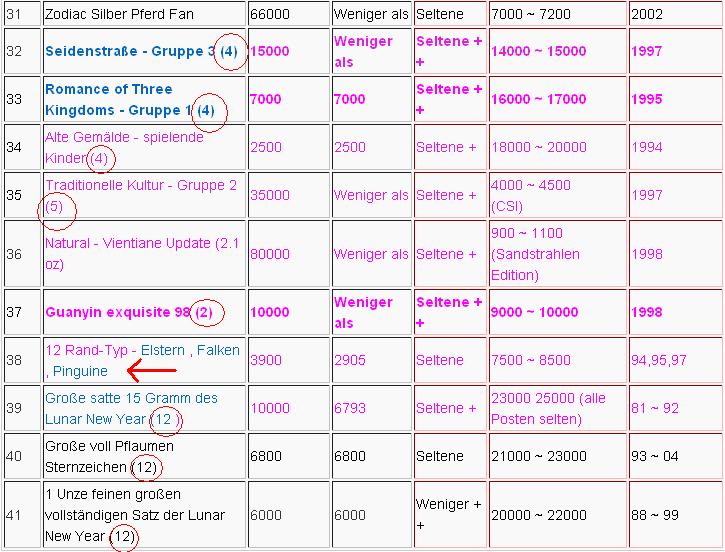The image size is (725, 552).
Task: Click the 4000 ~ 4500 (CSI) price cell
Action: pos(556,195)
